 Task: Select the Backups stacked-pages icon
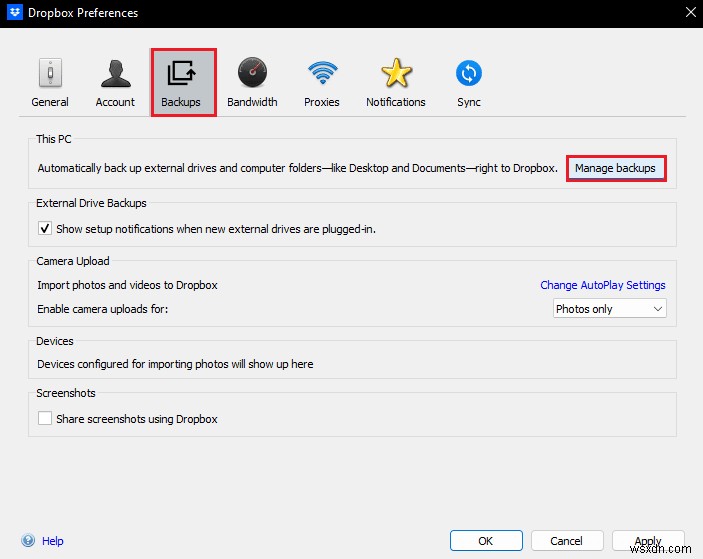coord(181,73)
